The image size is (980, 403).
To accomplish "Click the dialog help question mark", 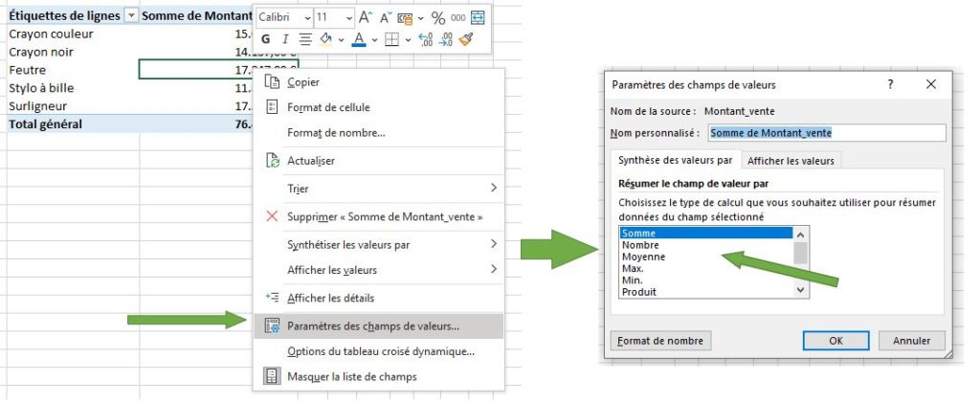I will pyautogui.click(x=890, y=84).
